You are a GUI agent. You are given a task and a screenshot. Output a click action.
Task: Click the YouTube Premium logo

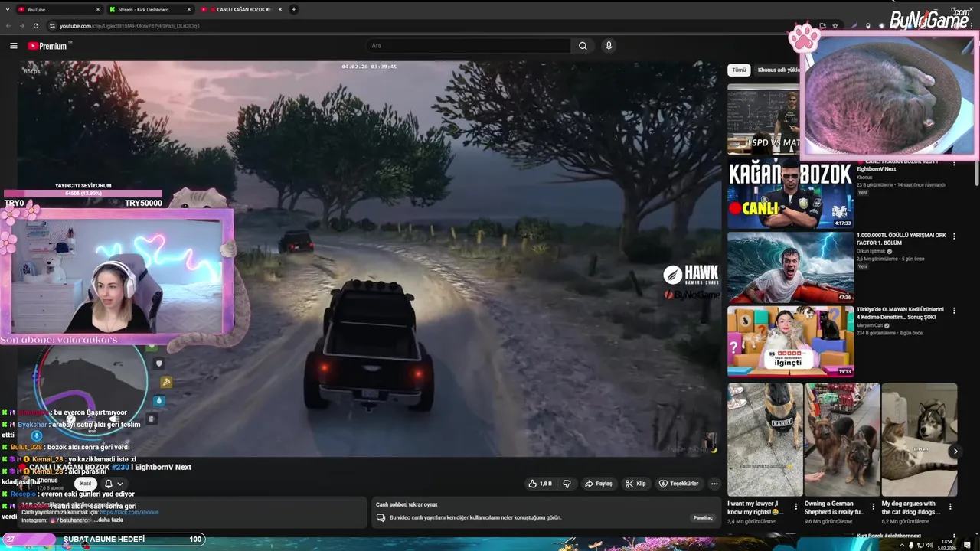pyautogui.click(x=47, y=46)
